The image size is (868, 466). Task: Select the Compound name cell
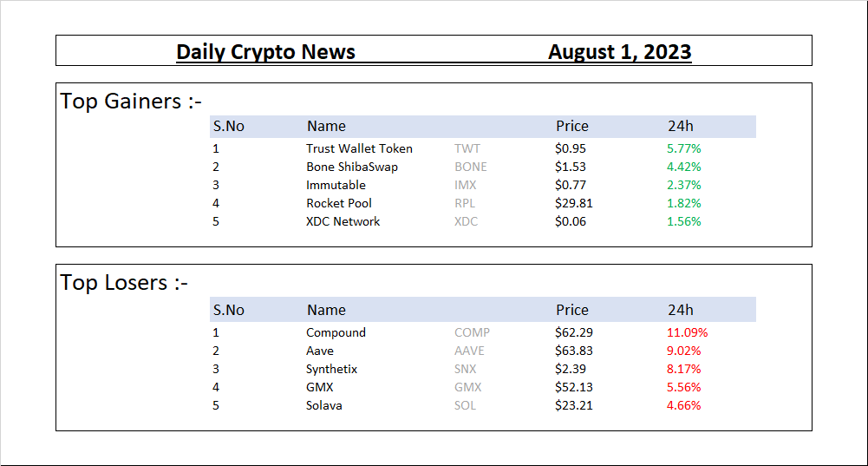click(x=336, y=332)
